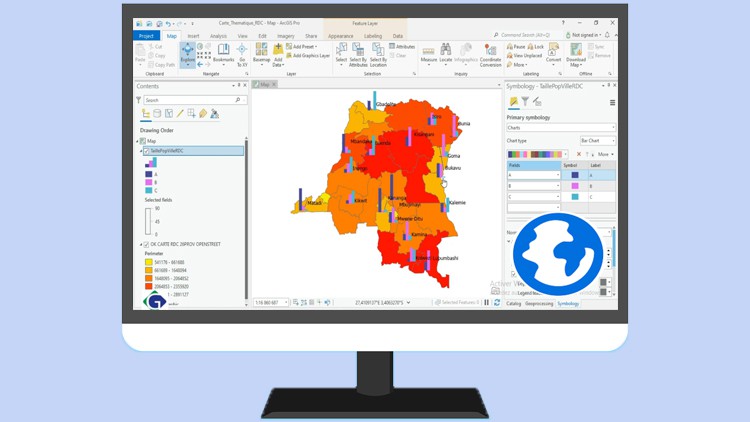Open the More dropdown in Symbology
The image size is (750, 422).
click(606, 154)
